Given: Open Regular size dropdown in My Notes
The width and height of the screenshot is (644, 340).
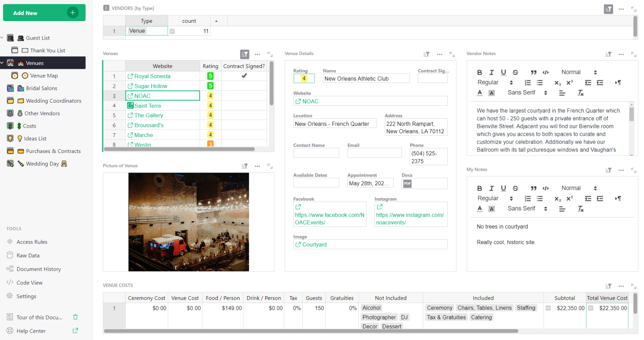Looking at the screenshot, I should (495, 199).
